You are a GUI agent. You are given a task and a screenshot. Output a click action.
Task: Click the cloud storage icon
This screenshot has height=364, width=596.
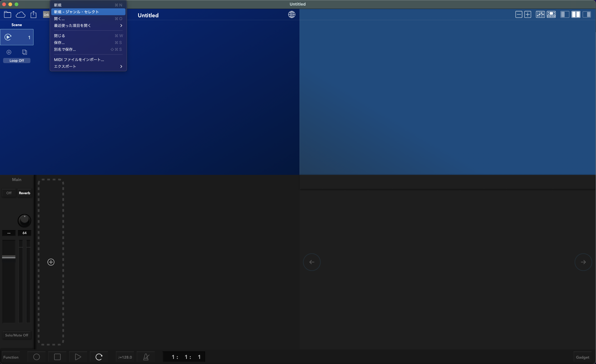click(20, 15)
